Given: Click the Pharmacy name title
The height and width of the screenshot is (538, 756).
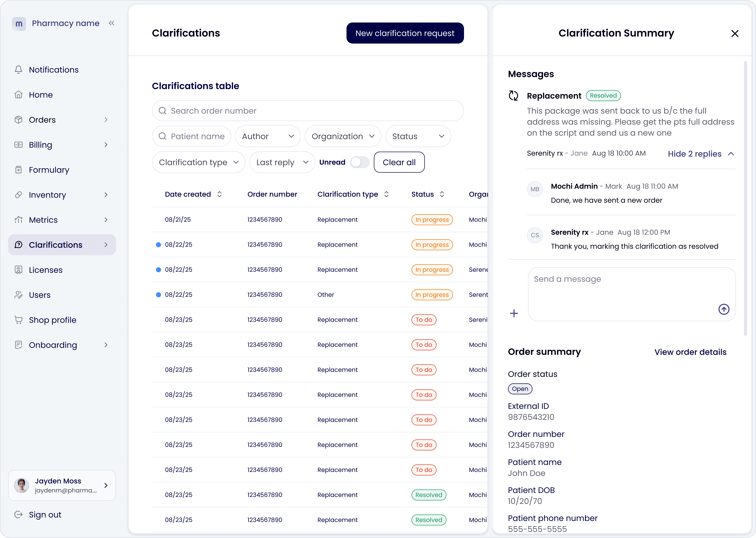Looking at the screenshot, I should point(65,23).
